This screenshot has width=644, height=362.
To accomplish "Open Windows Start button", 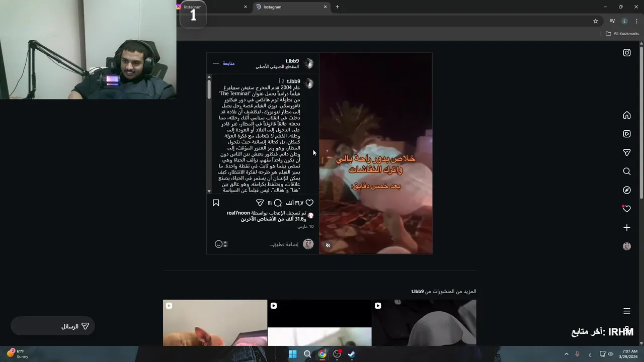I will pyautogui.click(x=292, y=354).
